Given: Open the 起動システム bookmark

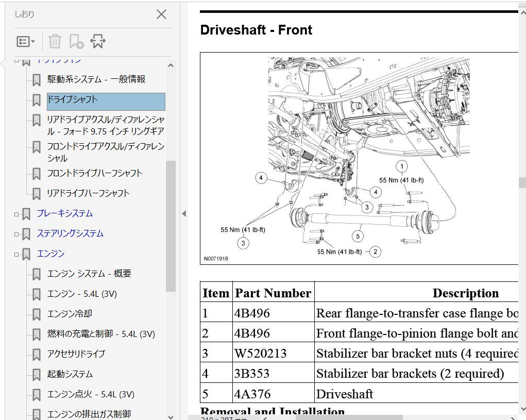Looking at the screenshot, I should point(70,374).
